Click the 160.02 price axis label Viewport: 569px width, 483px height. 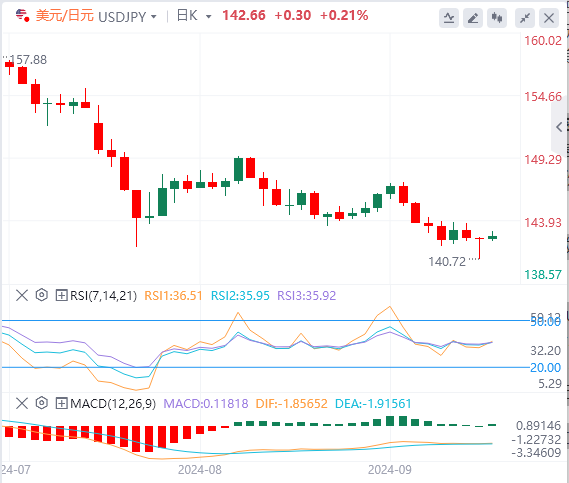pyautogui.click(x=543, y=41)
